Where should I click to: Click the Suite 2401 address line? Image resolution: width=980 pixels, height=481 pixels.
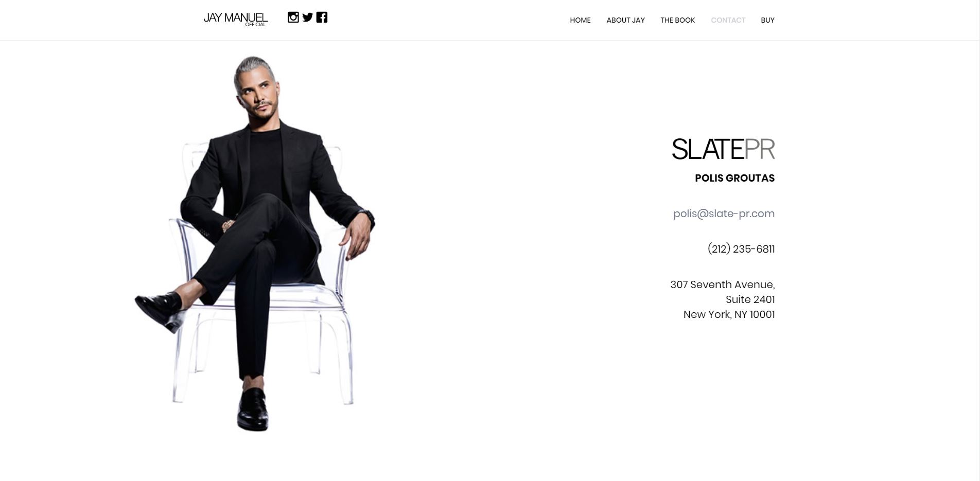point(750,299)
